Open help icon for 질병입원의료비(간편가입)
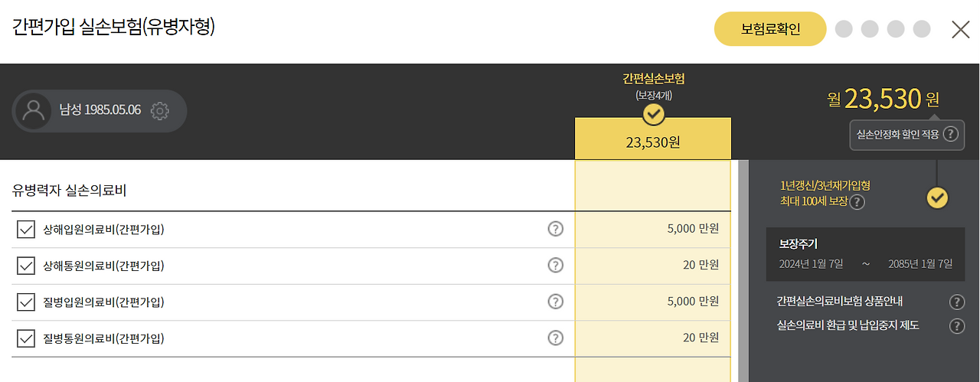The height and width of the screenshot is (382, 980). tap(556, 302)
